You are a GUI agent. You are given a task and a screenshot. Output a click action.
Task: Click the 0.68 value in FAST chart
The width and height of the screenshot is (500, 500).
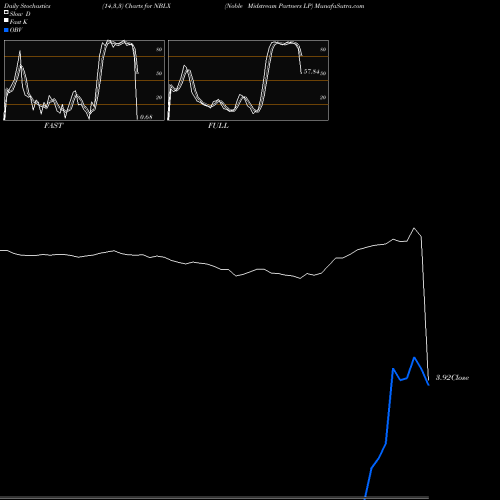(x=146, y=117)
